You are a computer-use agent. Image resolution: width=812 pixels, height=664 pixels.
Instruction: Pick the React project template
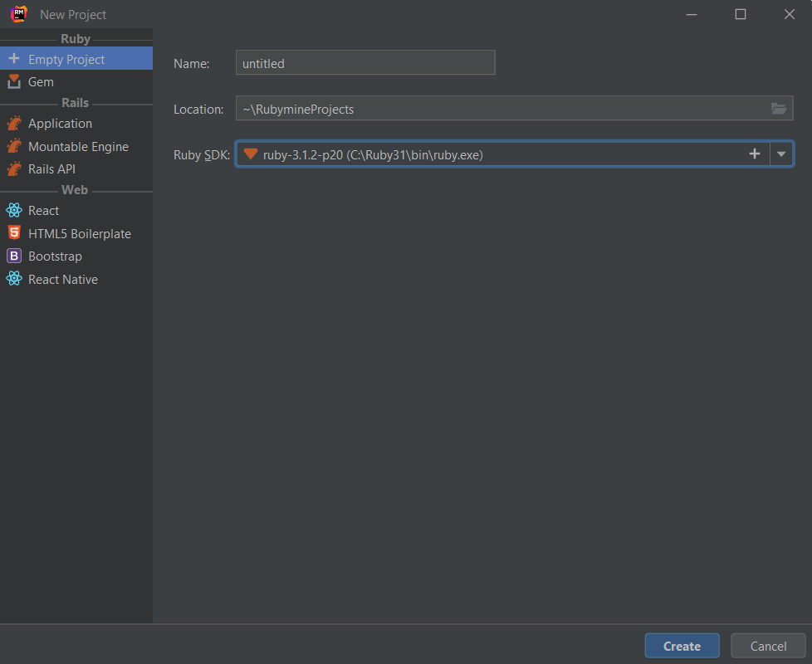pos(76,210)
